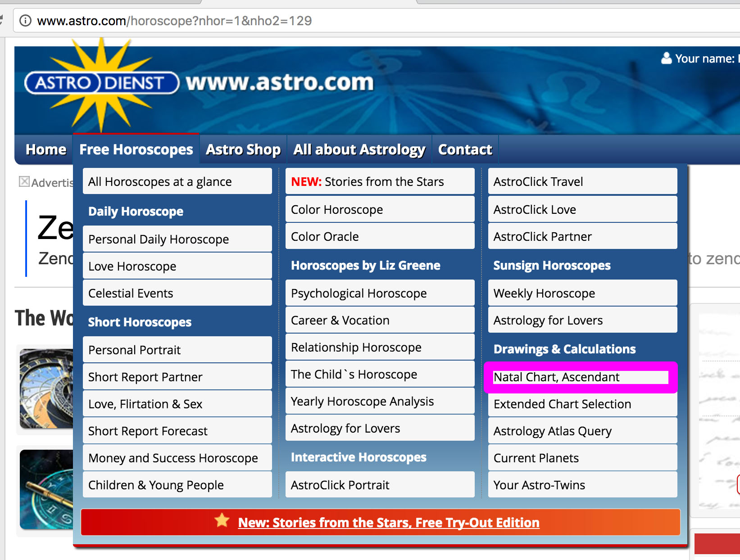Open Weekly Horoscope
Viewport: 740px width, 560px height.
583,293
